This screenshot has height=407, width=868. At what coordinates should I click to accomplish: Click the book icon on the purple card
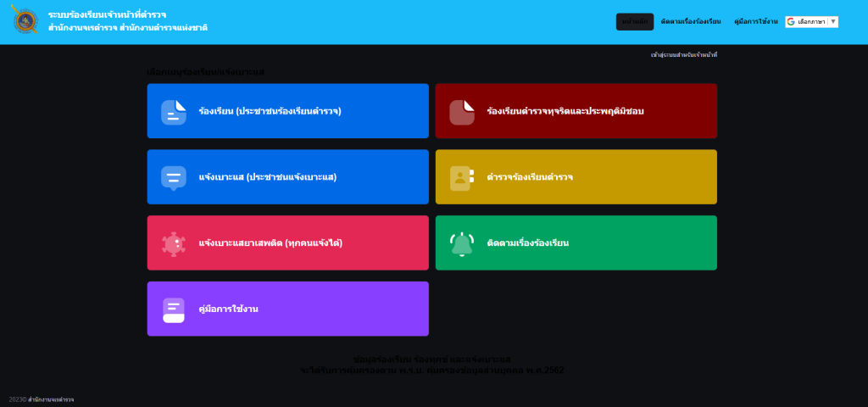click(x=174, y=310)
